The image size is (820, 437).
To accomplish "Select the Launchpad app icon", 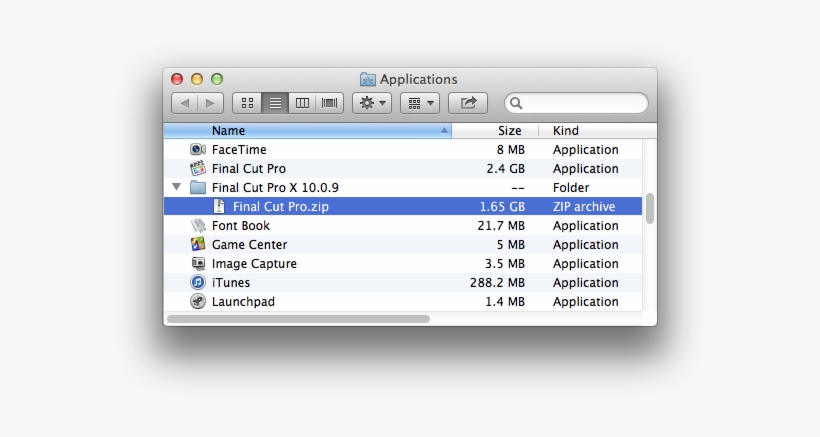I will [198, 302].
